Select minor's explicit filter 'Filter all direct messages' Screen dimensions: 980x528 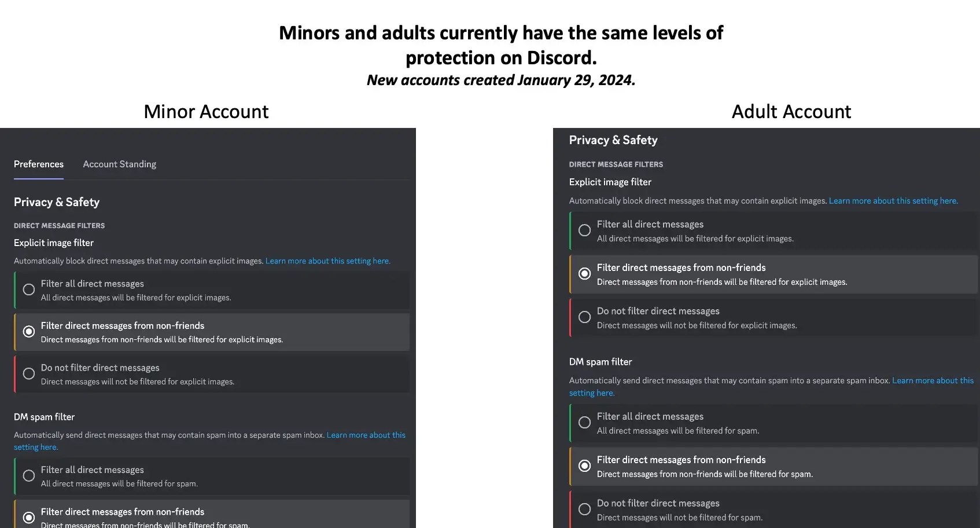28,289
